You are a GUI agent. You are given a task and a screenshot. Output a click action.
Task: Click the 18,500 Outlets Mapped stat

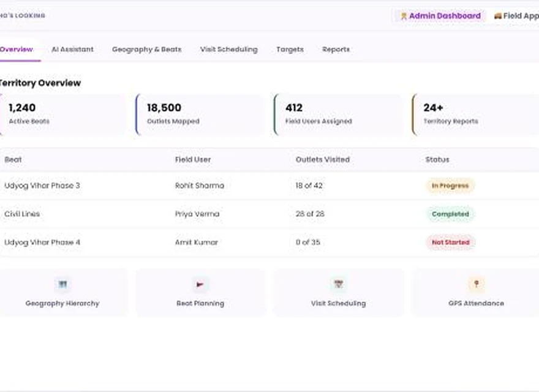coord(200,114)
